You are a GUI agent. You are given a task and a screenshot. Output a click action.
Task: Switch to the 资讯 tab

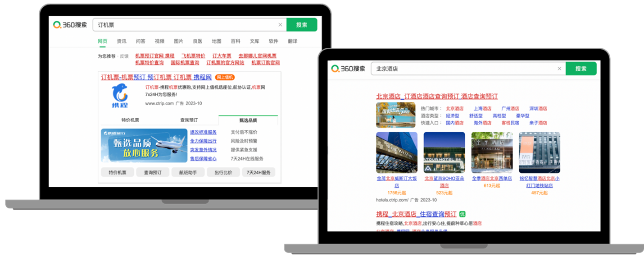coord(122,41)
